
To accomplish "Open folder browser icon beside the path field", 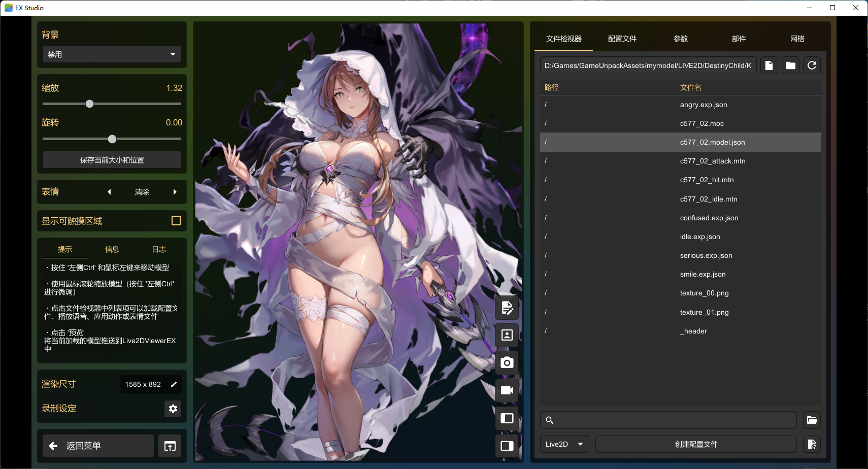I will pos(790,65).
